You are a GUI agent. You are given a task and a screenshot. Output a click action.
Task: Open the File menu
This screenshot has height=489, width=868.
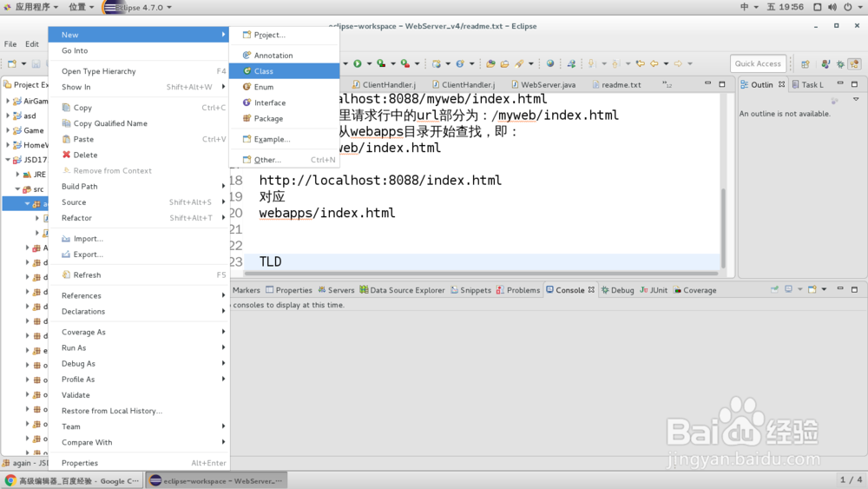[x=10, y=43]
